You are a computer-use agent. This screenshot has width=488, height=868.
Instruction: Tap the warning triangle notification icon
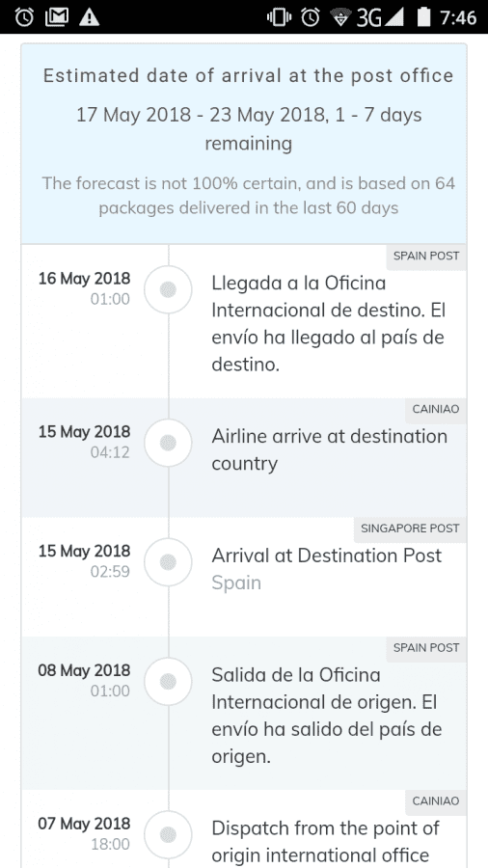pyautogui.click(x=89, y=17)
